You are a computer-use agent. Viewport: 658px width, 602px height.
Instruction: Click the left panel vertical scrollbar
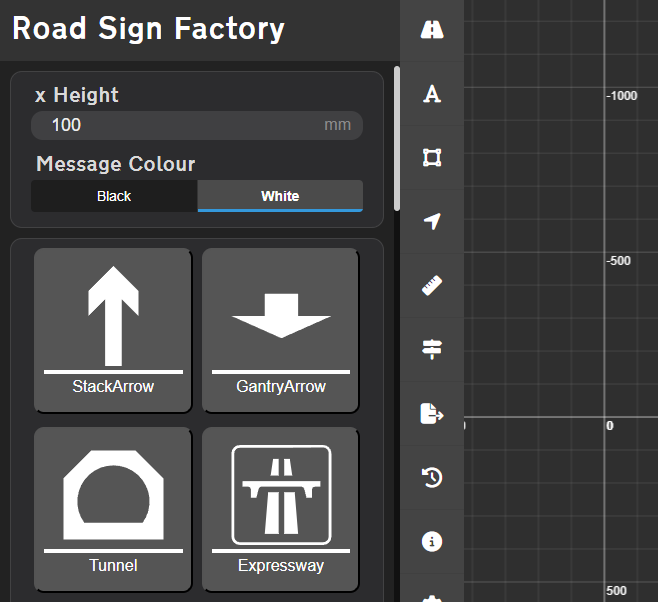[x=397, y=138]
